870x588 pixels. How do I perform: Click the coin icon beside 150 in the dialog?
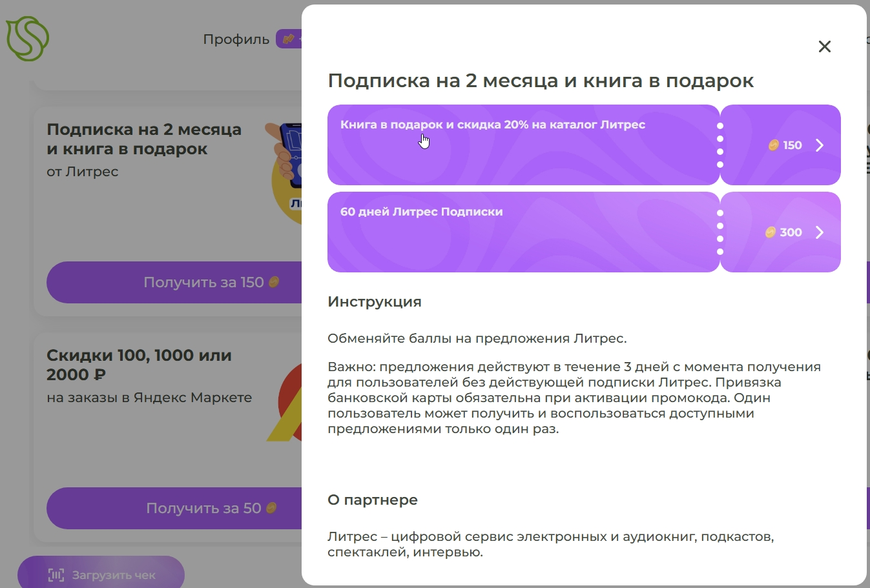coord(774,145)
